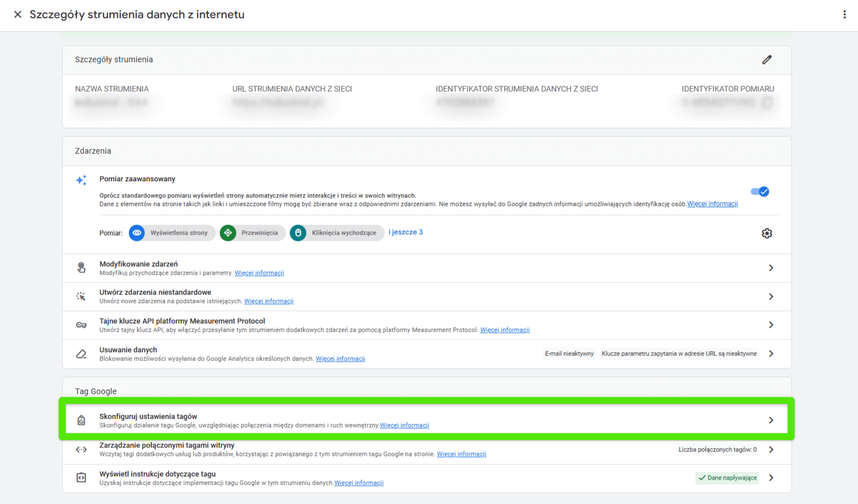Click the Kliknięcia wychodzące mouse icon
This screenshot has height=504, width=858.
click(x=298, y=233)
